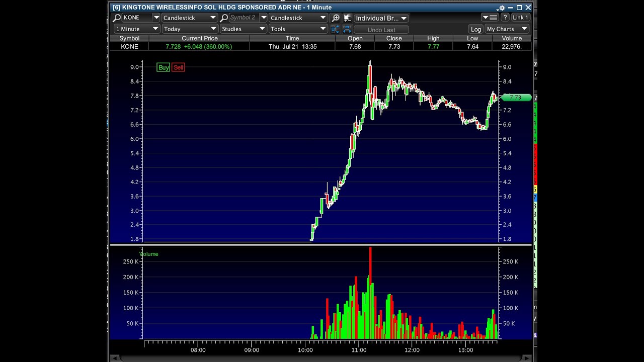This screenshot has height=362, width=644.
Task: Open the Today date range dropdown
Action: click(x=190, y=29)
